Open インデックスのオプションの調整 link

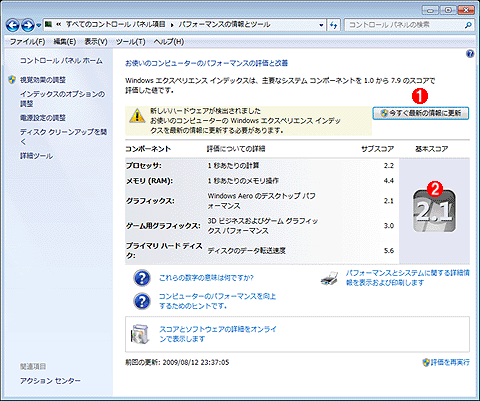[62, 99]
